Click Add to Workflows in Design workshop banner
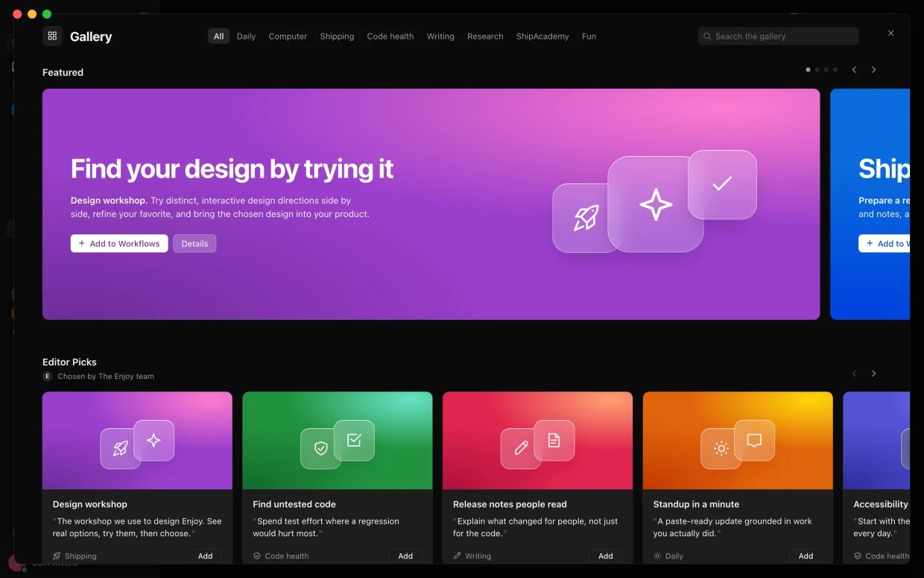This screenshot has width=924, height=578. click(x=119, y=243)
